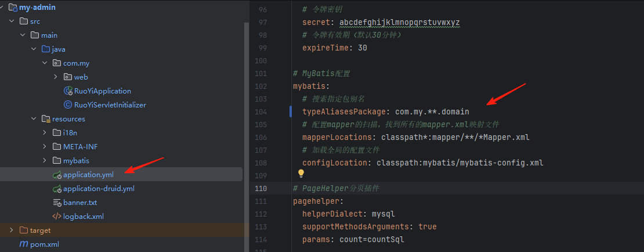
Task: Click the banner.txt text file icon
Action: click(x=57, y=203)
